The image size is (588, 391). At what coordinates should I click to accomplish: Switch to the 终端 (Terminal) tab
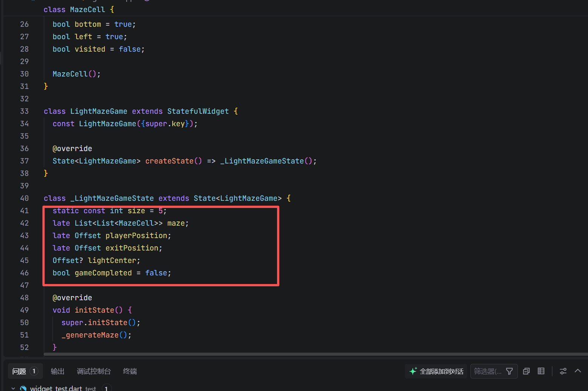coord(130,371)
